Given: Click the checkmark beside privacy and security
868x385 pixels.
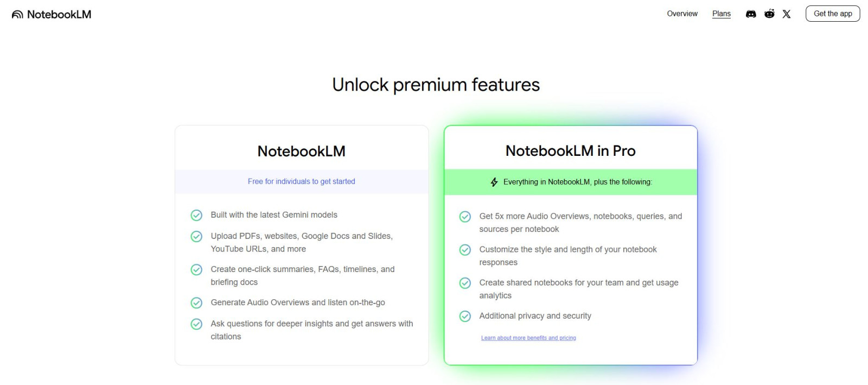Looking at the screenshot, I should point(465,316).
